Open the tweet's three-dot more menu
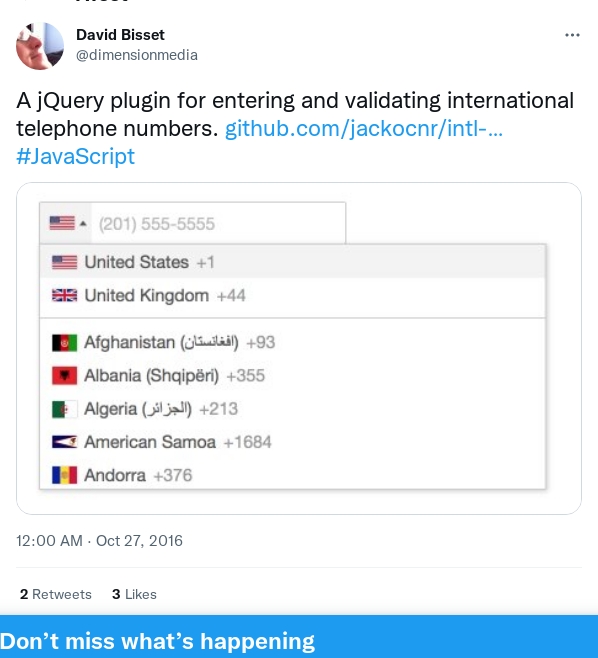 [x=572, y=35]
